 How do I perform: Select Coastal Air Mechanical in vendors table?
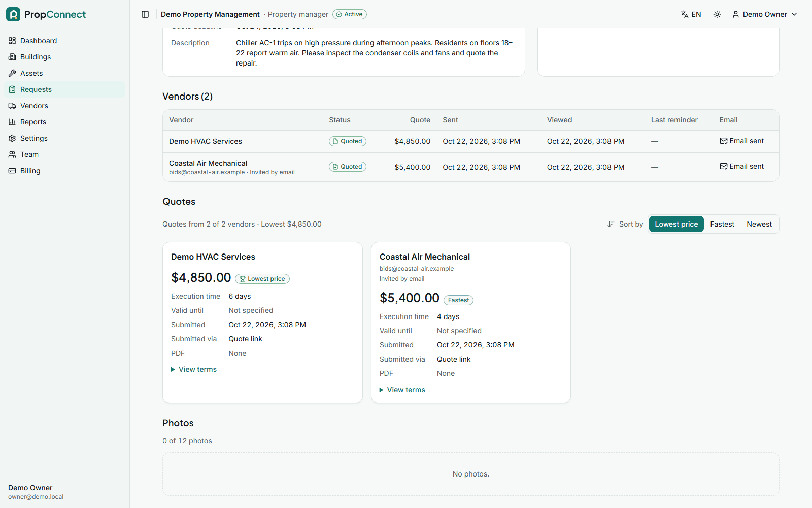[208, 163]
